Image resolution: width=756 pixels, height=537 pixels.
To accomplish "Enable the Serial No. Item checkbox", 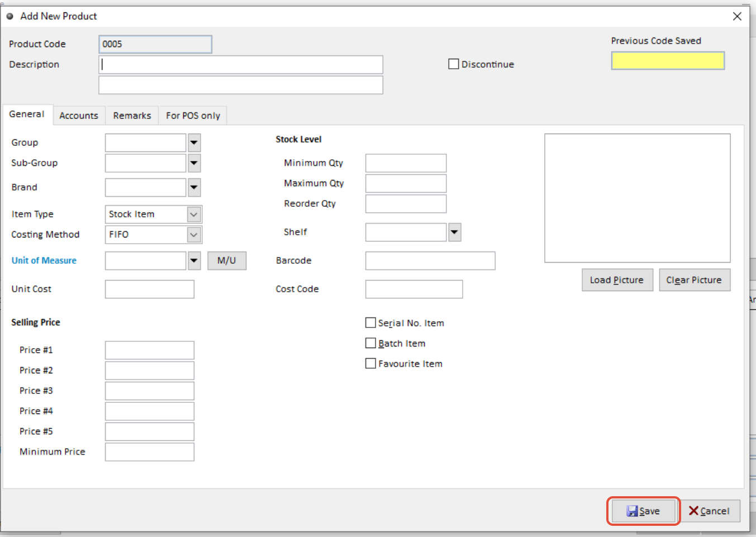I will coord(370,323).
